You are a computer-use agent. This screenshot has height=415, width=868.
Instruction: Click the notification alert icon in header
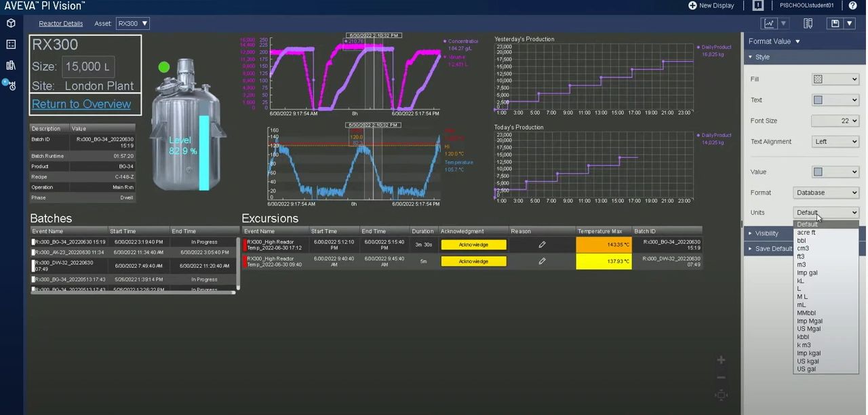(758, 5)
